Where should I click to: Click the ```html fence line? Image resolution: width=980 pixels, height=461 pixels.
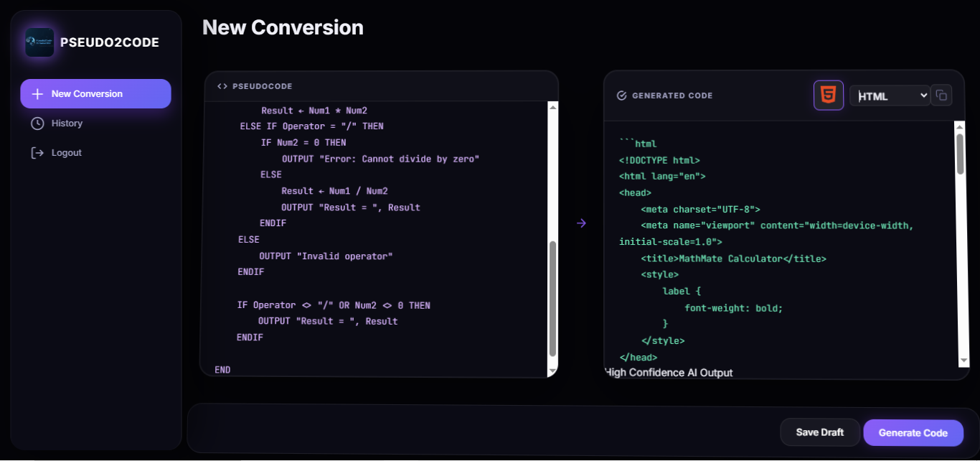coord(638,144)
